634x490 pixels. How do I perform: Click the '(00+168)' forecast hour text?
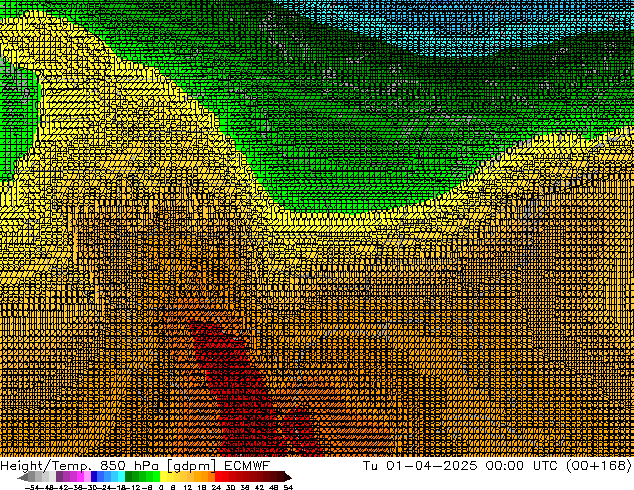click(598, 465)
